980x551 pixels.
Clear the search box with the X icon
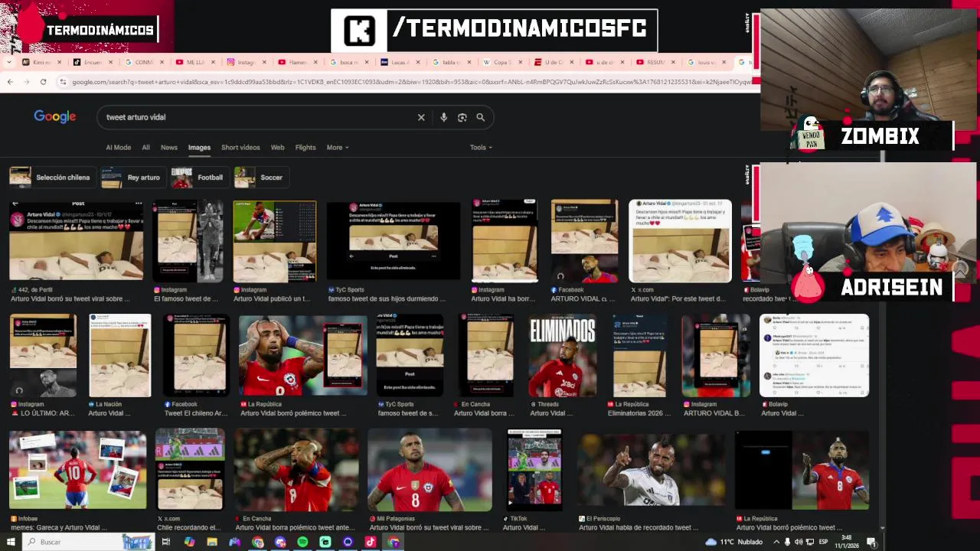421,117
